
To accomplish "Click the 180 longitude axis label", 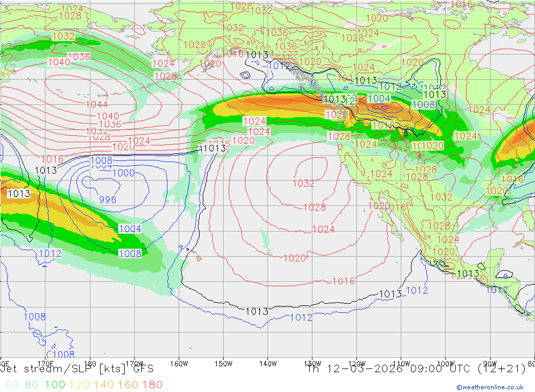I will pyautogui.click(x=90, y=363).
